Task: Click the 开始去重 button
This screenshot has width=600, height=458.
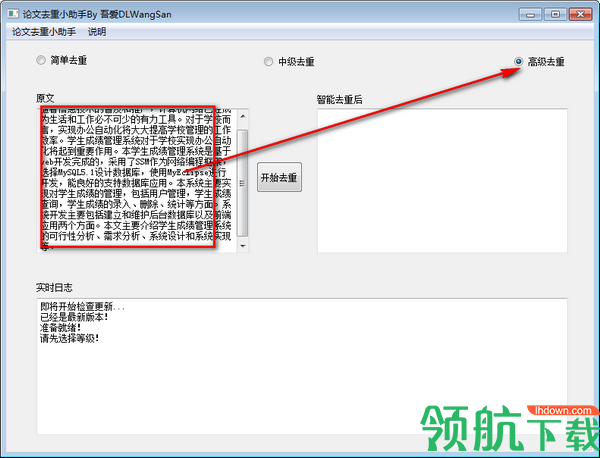Action: coord(279,177)
